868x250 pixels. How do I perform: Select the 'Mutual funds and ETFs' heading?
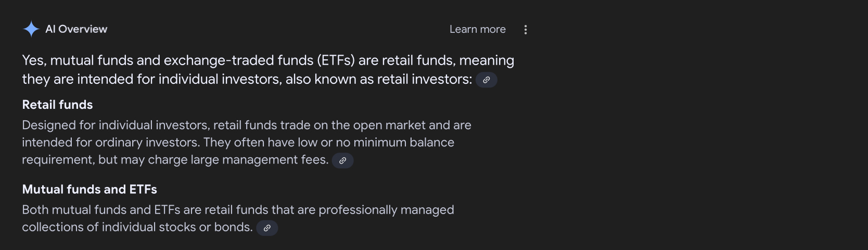point(90,190)
